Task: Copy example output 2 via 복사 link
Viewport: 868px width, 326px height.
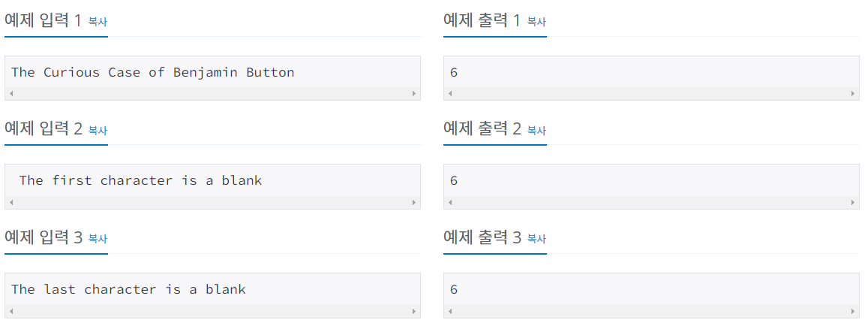Action: 536,131
